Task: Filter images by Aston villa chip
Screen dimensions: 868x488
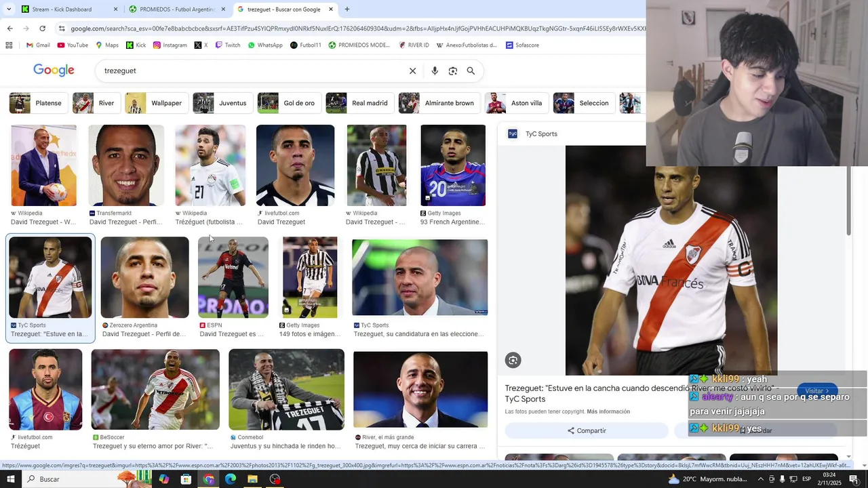Action: [x=517, y=103]
